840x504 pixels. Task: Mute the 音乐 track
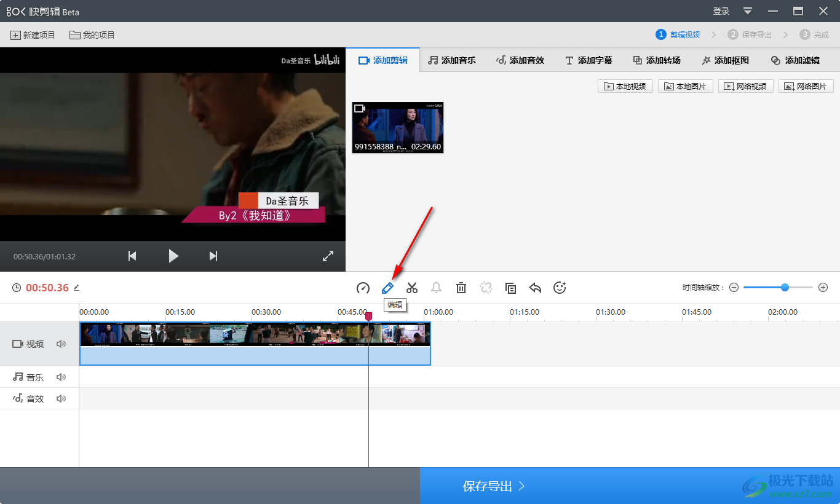tap(61, 377)
